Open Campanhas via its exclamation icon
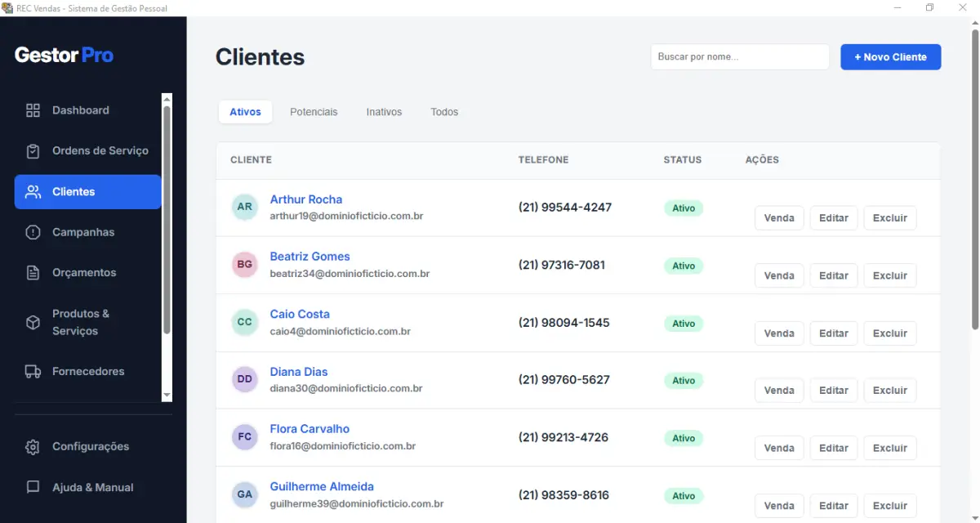The image size is (980, 523). [x=33, y=232]
